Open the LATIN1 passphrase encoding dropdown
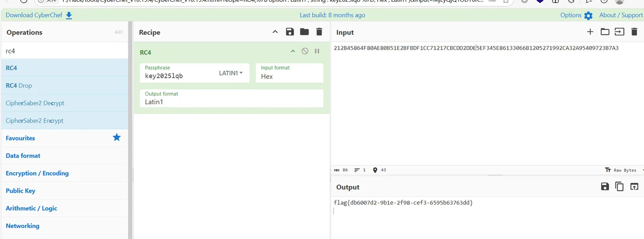This screenshot has height=239, width=644. coord(231,73)
